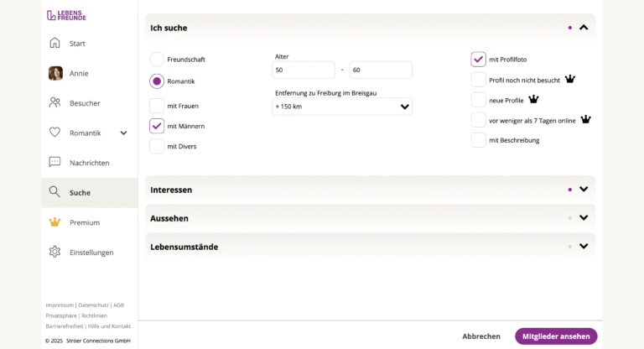This screenshot has width=644, height=349.
Task: Expand the Romantik submenu in sidebar
Action: coord(124,133)
